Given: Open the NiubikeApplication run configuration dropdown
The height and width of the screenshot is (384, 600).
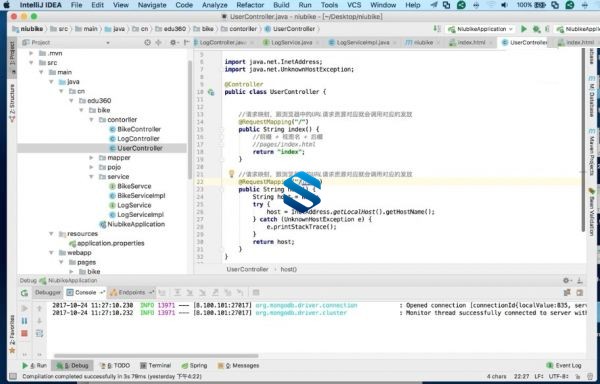Looking at the screenshot, I should [x=480, y=29].
